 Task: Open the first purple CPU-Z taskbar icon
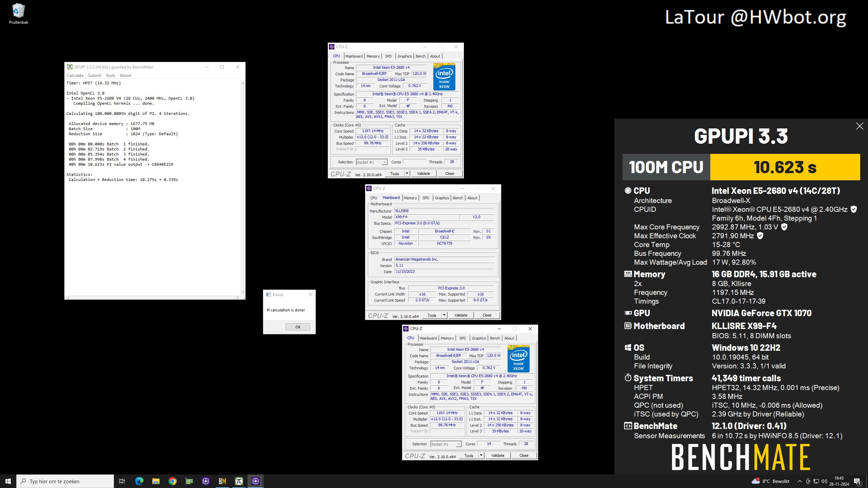point(205,481)
